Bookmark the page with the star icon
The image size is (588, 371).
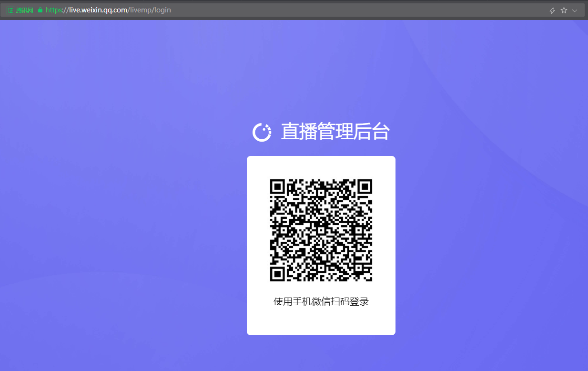click(564, 10)
